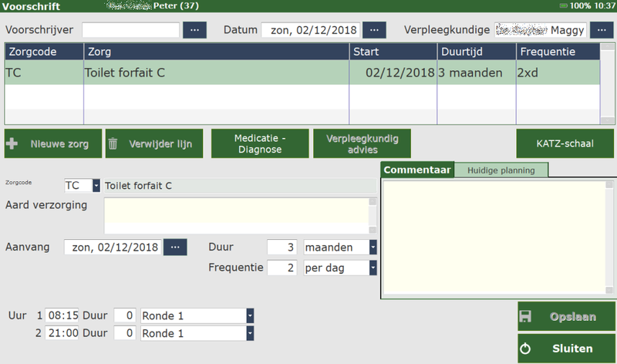Viewport: 617px width, 364px height.
Task: Open the Verpleegkundige lookup ellipsis button
Action: [x=599, y=30]
